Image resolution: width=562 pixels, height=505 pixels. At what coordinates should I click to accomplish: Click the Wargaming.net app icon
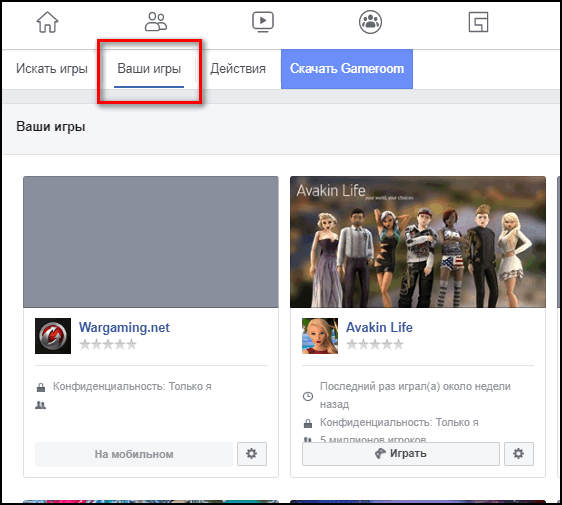point(53,336)
